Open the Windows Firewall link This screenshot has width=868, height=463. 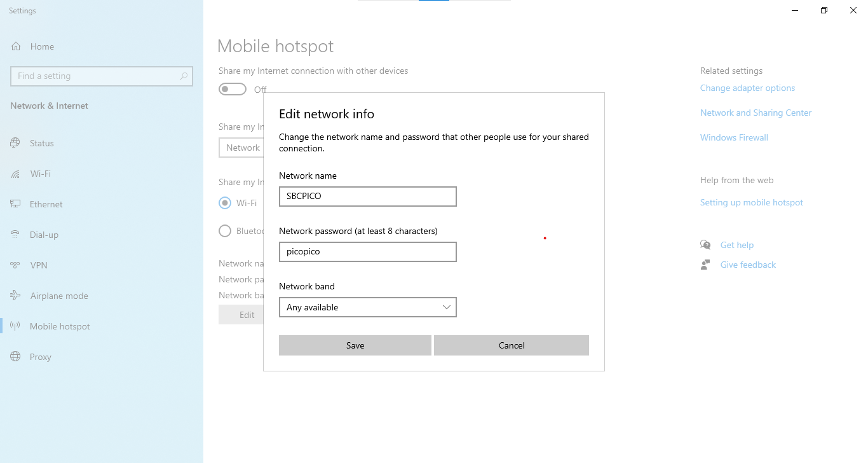[x=734, y=137]
